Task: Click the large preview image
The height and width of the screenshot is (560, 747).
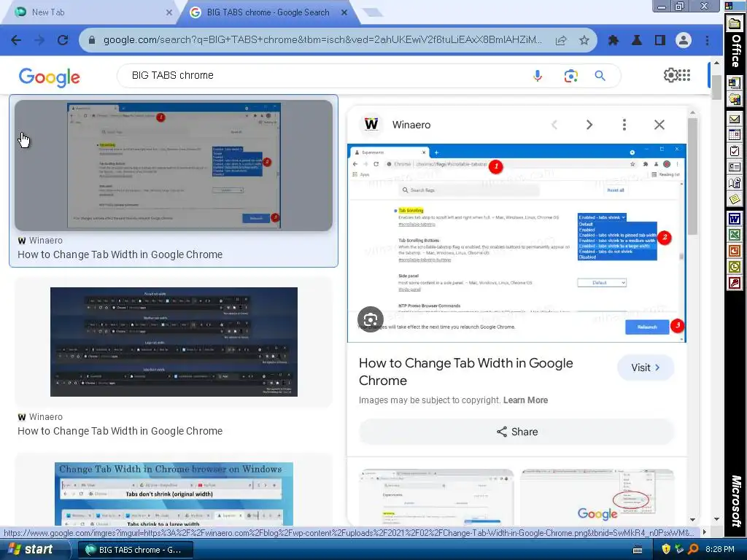Action: 516,243
